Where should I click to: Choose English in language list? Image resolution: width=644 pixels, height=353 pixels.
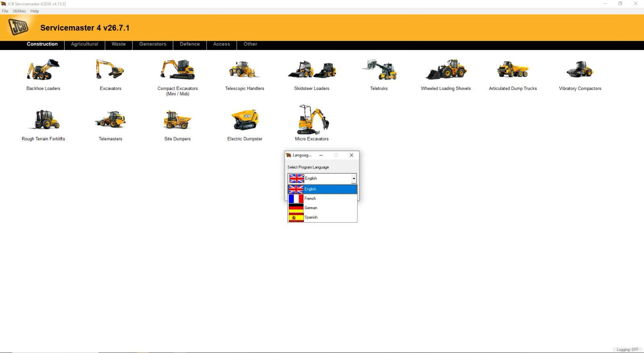pos(322,189)
